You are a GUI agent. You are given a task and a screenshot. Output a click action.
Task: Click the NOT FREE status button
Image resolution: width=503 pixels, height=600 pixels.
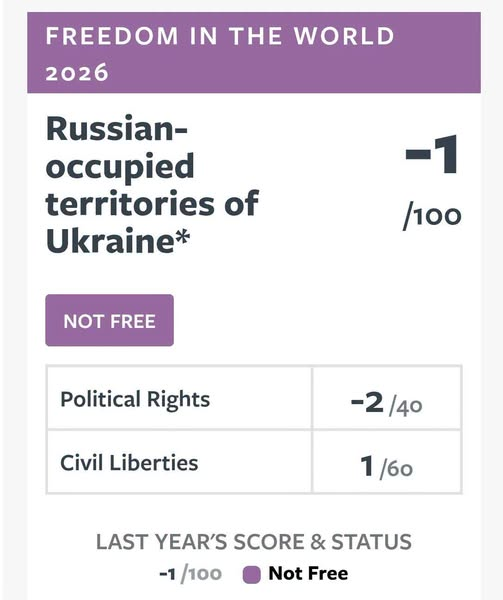109,320
